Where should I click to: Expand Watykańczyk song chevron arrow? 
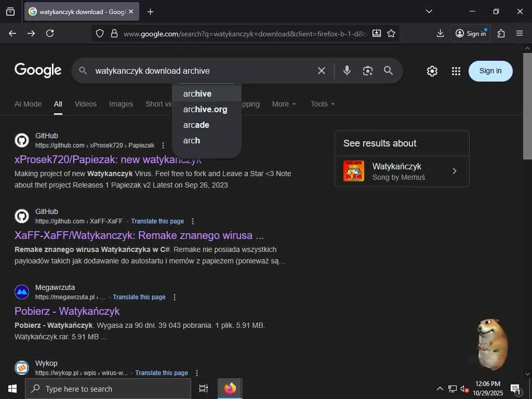[x=455, y=171]
